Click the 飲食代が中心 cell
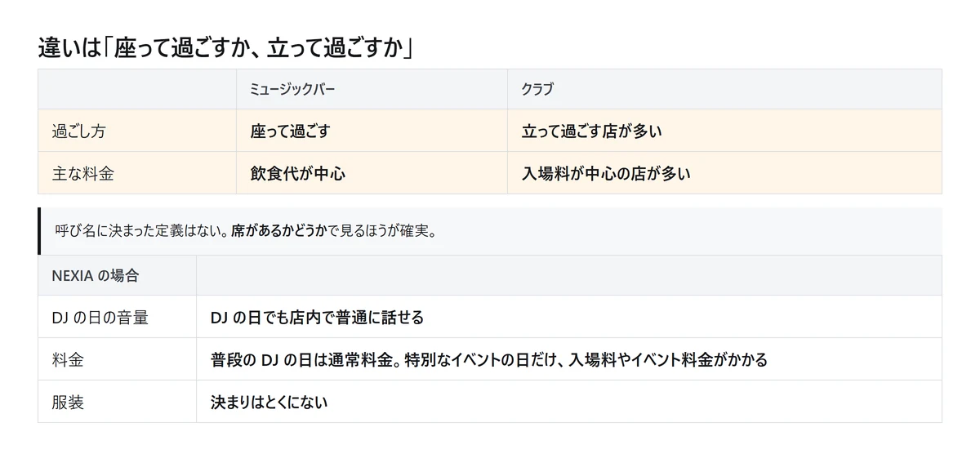 [372, 173]
